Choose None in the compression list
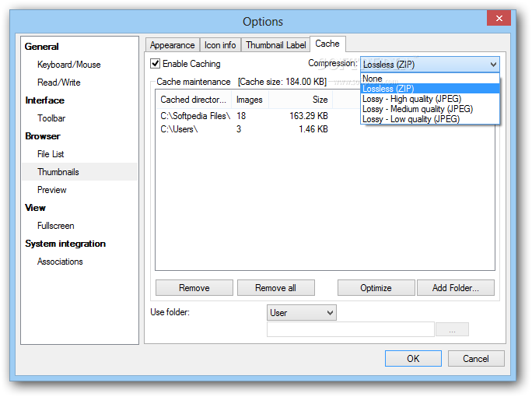 coord(429,79)
